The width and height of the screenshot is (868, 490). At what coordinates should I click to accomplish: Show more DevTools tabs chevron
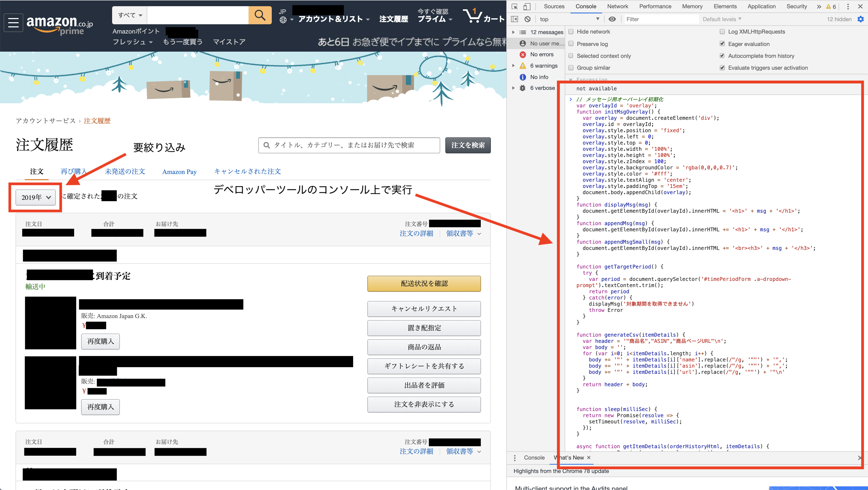(x=819, y=6)
